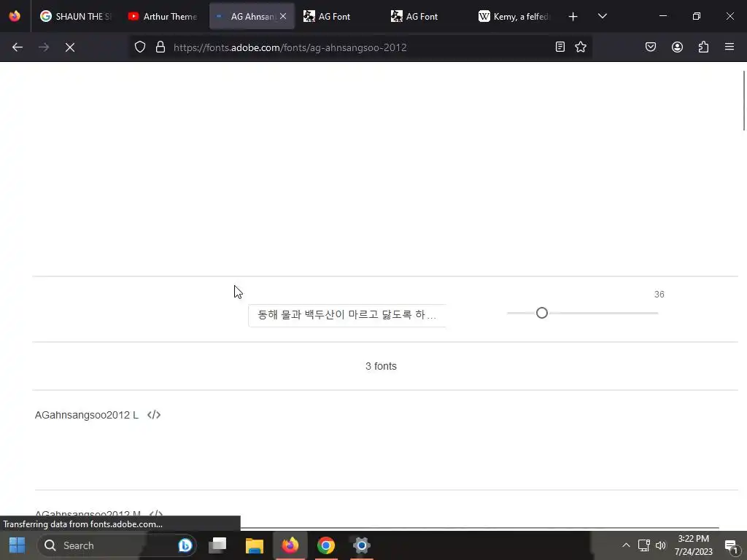The height and width of the screenshot is (560, 747).
Task: Open the Firefox View icon
Action: pyautogui.click(x=15, y=16)
